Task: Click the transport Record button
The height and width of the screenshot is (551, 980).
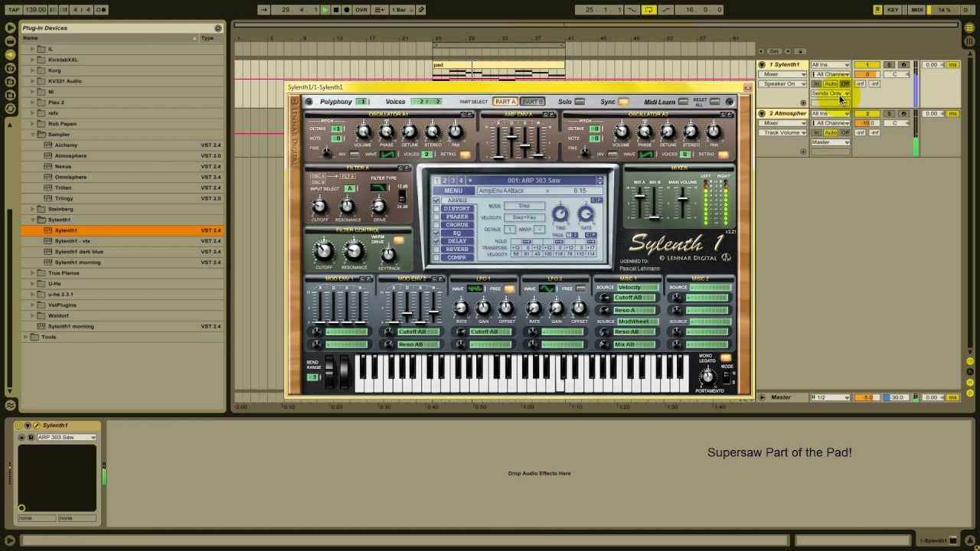Action: coord(346,10)
